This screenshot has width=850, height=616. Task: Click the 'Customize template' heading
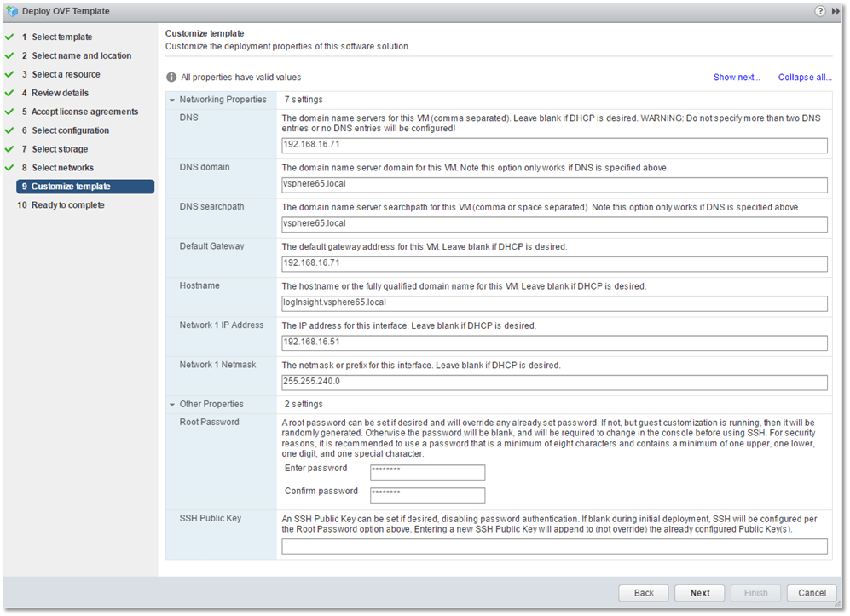click(x=205, y=33)
